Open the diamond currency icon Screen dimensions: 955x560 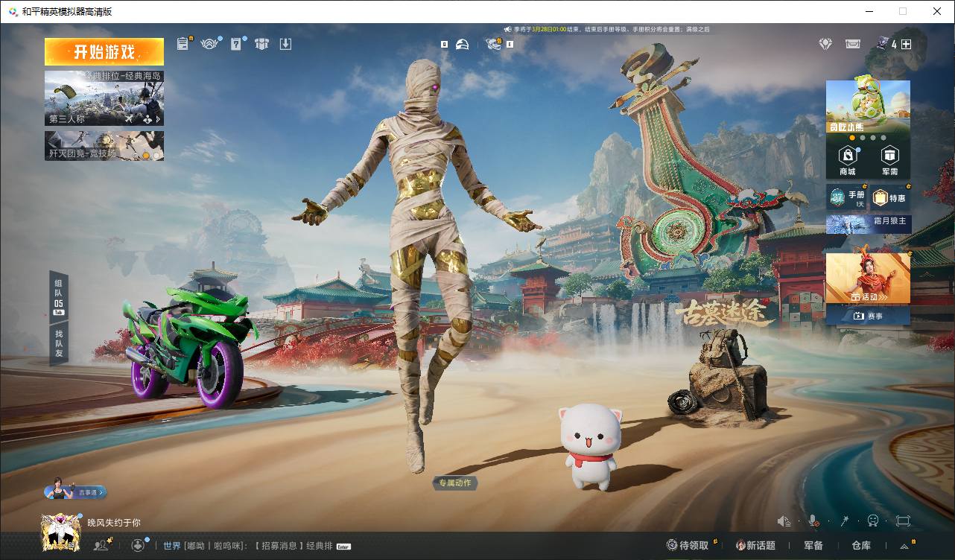[x=825, y=44]
